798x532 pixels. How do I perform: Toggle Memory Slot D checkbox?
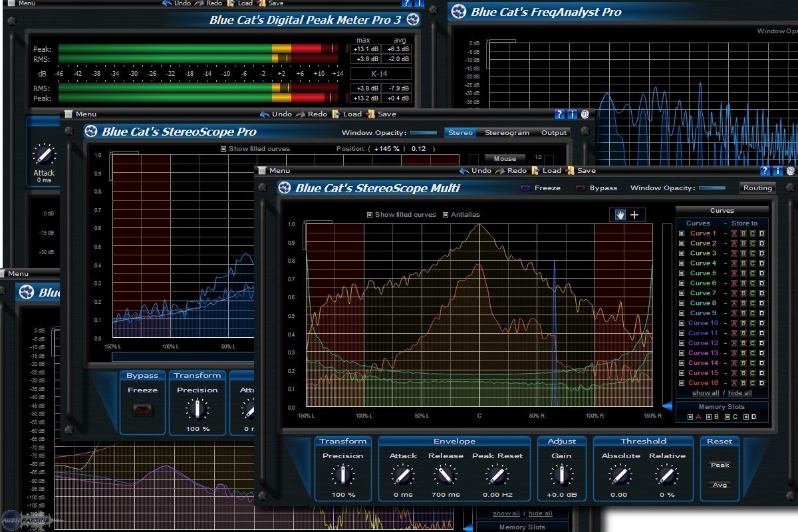(x=747, y=417)
